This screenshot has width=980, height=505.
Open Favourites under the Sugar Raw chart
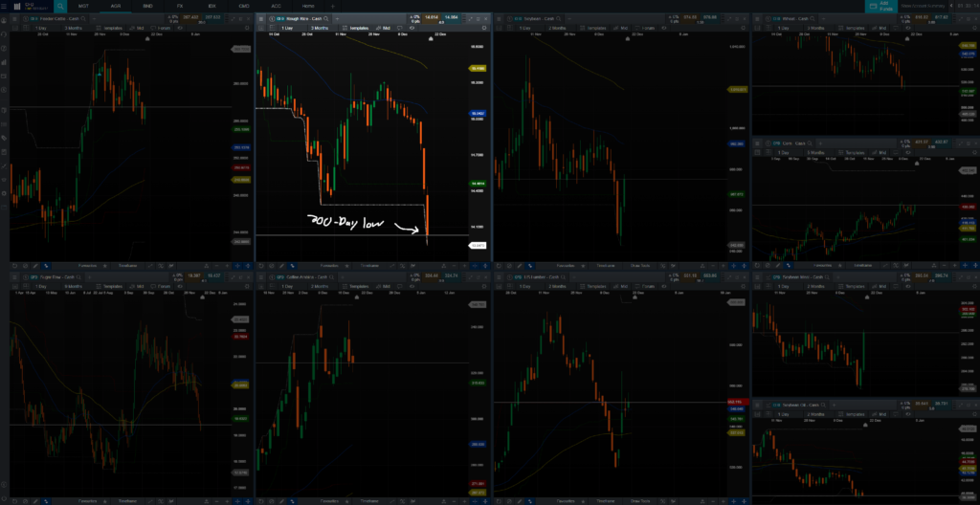point(88,501)
